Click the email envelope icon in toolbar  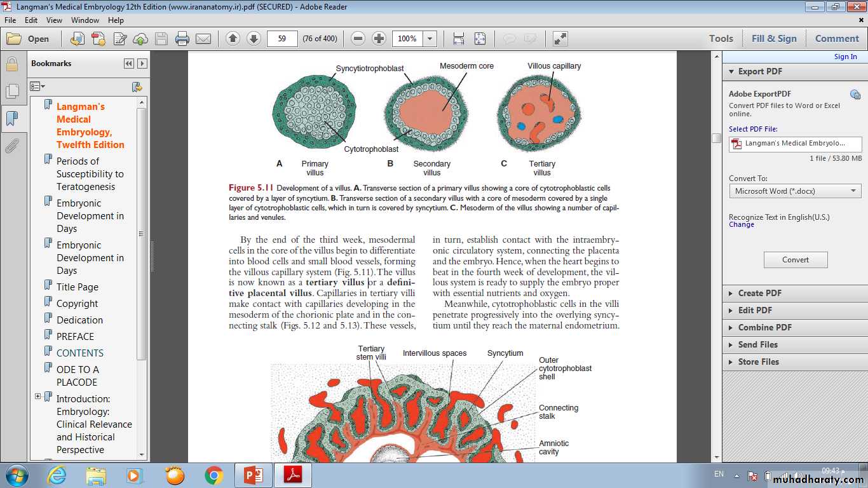tap(203, 39)
